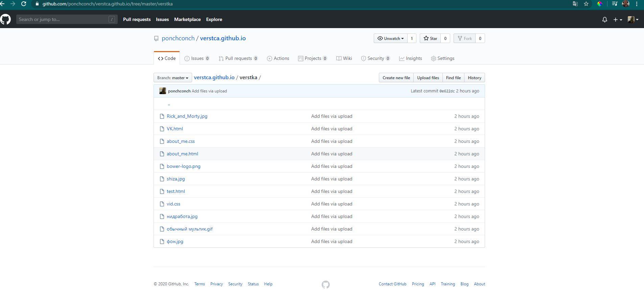This screenshot has height=306, width=644.
Task: Open нидработа.jpg file
Action: tap(182, 216)
